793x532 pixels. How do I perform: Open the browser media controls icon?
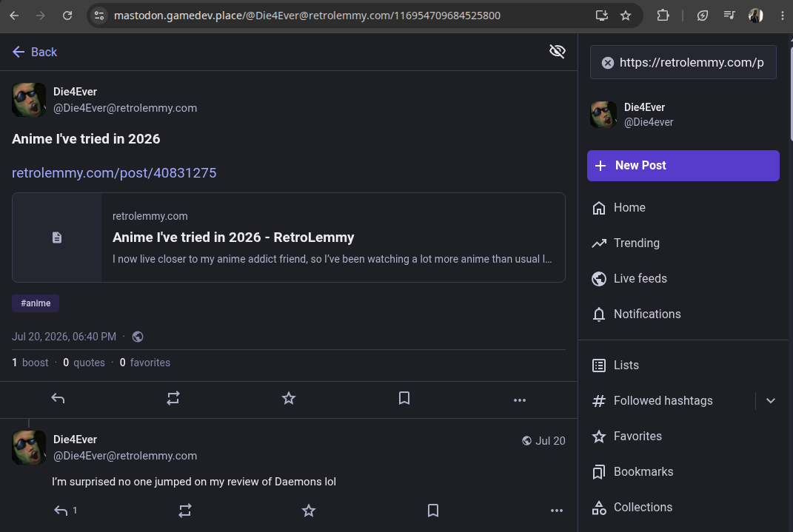tap(729, 16)
